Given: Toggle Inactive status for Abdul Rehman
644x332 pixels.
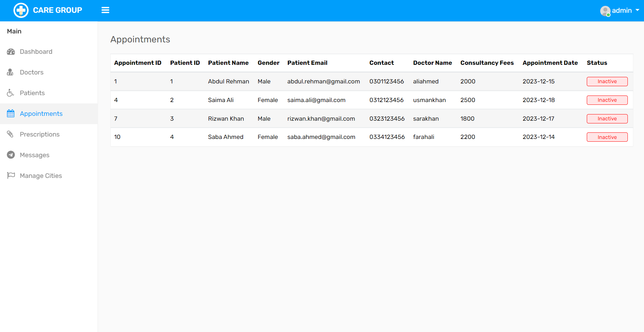Looking at the screenshot, I should 607,81.
